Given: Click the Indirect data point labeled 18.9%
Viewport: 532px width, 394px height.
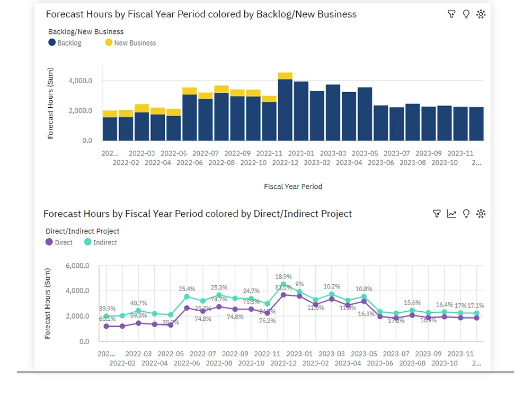Looking at the screenshot, I should click(x=283, y=285).
